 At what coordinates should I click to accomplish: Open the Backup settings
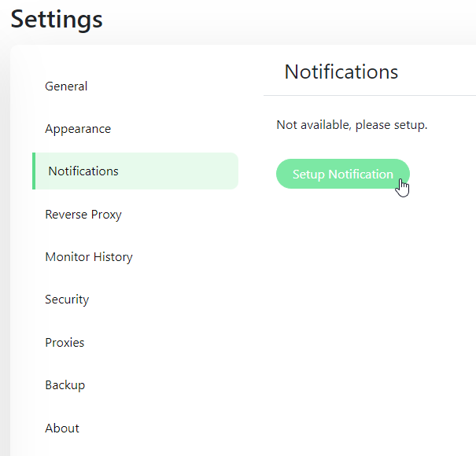(65, 385)
